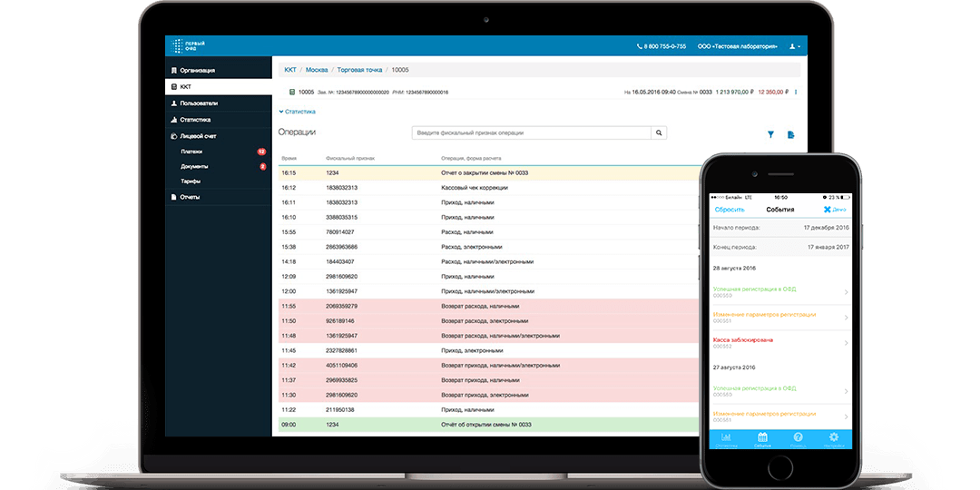
Task: Click the fiscal sign search input field
Action: click(x=531, y=132)
